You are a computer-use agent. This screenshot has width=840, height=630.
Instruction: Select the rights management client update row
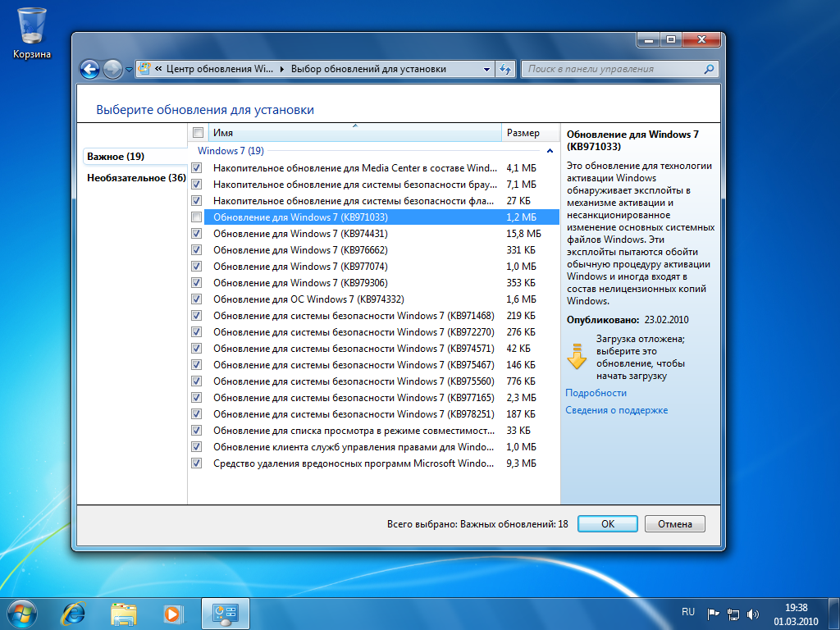[374, 447]
